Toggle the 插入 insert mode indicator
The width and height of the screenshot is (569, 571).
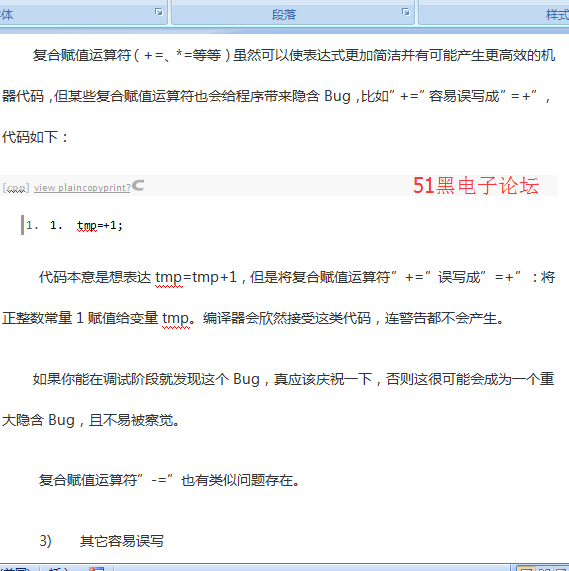click(x=58, y=569)
